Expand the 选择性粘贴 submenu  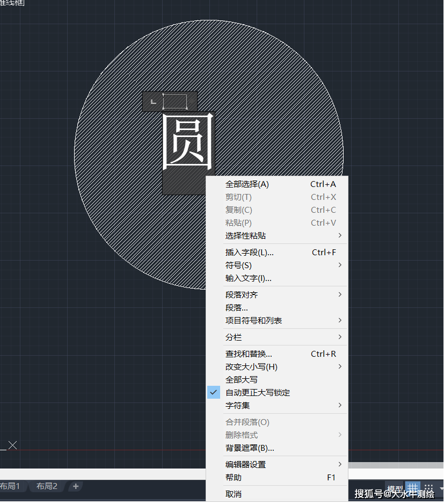246,235
